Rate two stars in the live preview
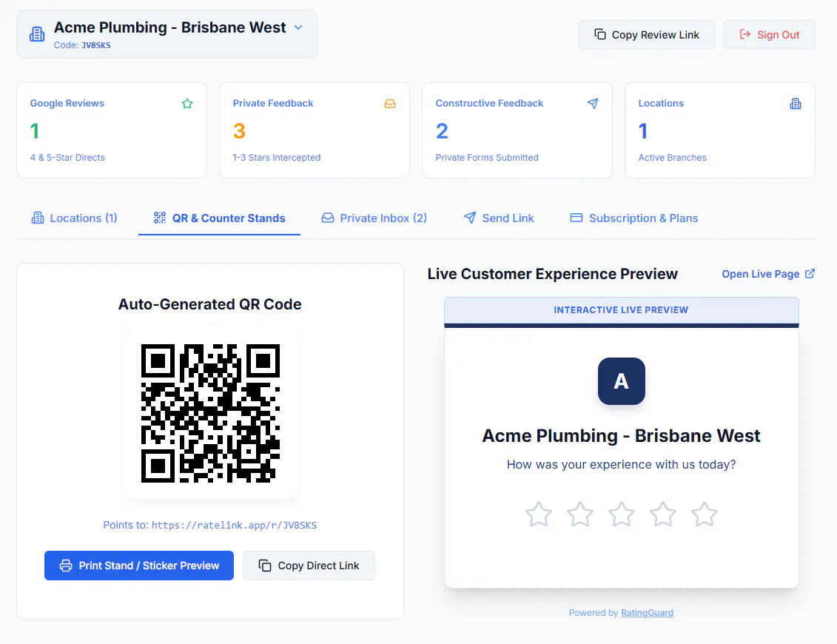 pos(579,514)
